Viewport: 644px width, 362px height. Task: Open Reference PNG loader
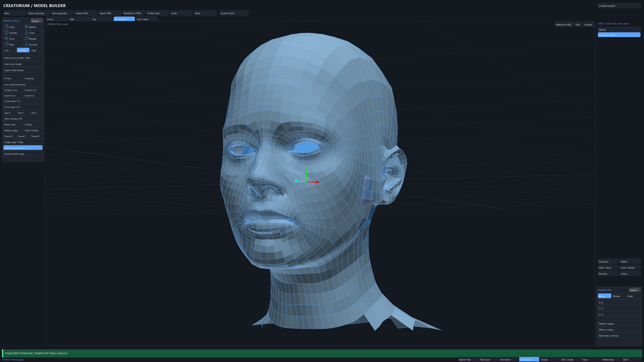pos(564,24)
